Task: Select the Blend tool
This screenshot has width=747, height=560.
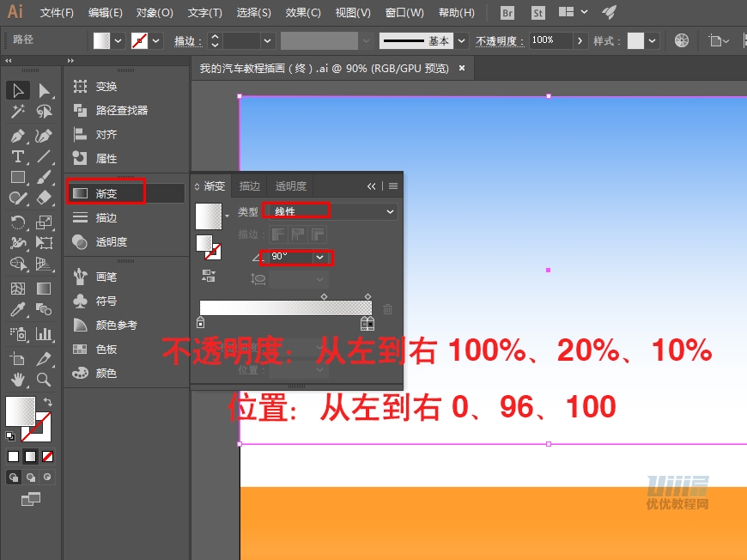Action: [x=44, y=310]
